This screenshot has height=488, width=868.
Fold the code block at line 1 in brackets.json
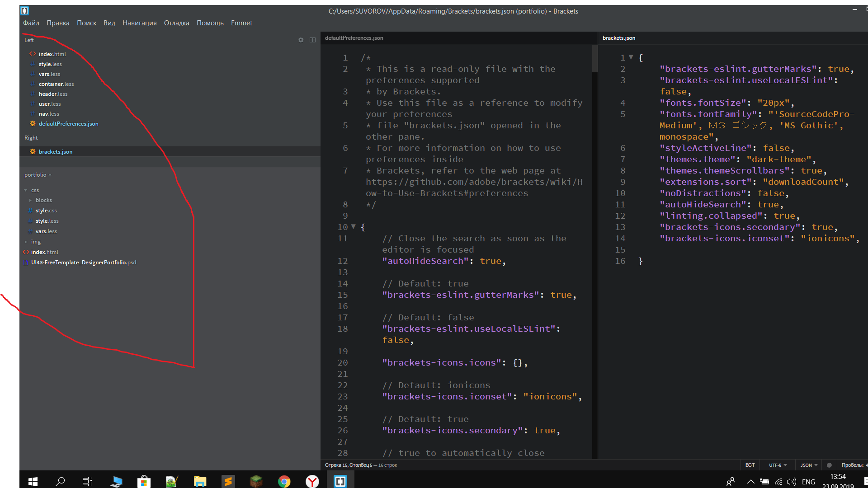[x=631, y=57]
